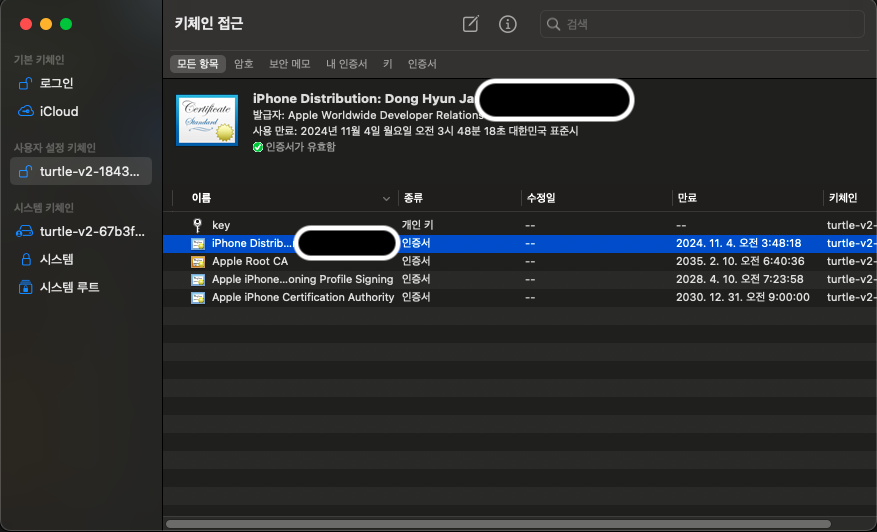This screenshot has width=877, height=532.
Task: Click the horizontal scrollbar at the bottom
Action: pyautogui.click(x=498, y=524)
